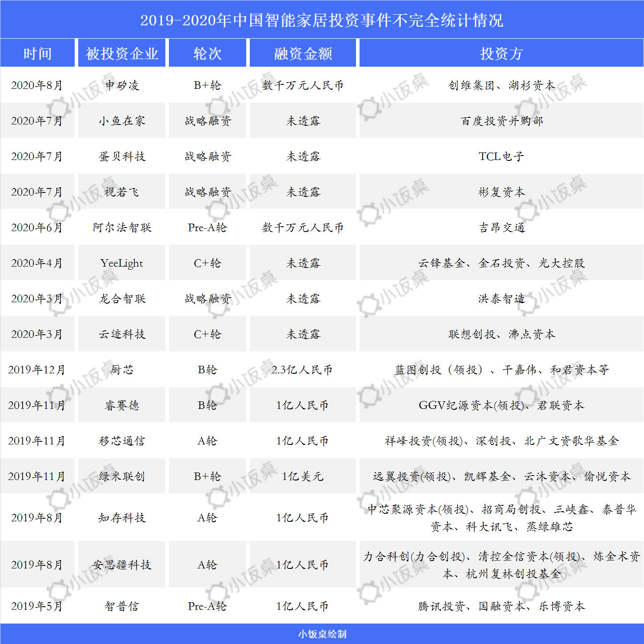
Task: Click the table title about smart home investments
Action: (322, 20)
